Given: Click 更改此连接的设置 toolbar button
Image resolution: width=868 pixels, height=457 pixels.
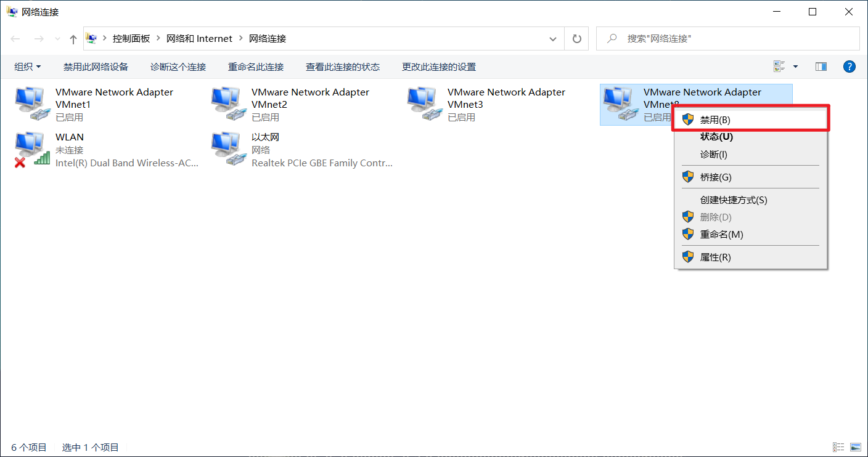Looking at the screenshot, I should 439,67.
